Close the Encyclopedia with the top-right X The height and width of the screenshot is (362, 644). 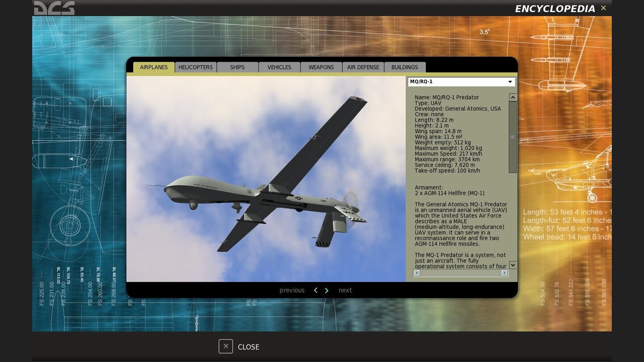tap(603, 8)
